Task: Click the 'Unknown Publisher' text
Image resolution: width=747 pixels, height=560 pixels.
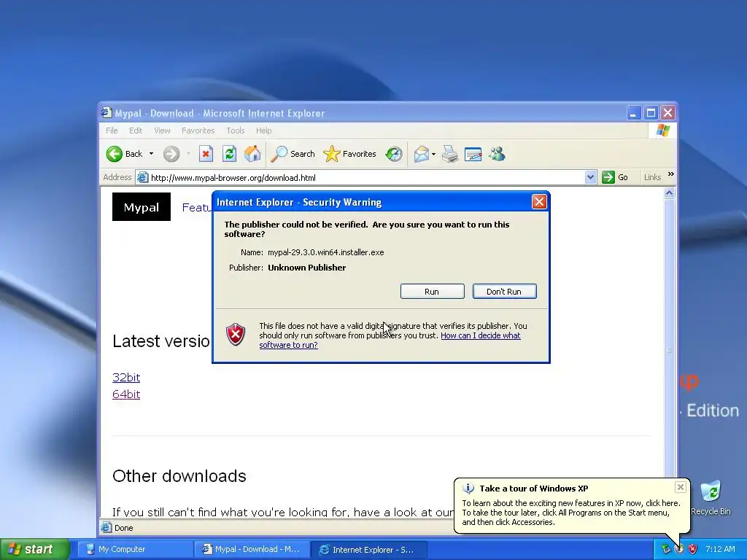Action: 307,268
